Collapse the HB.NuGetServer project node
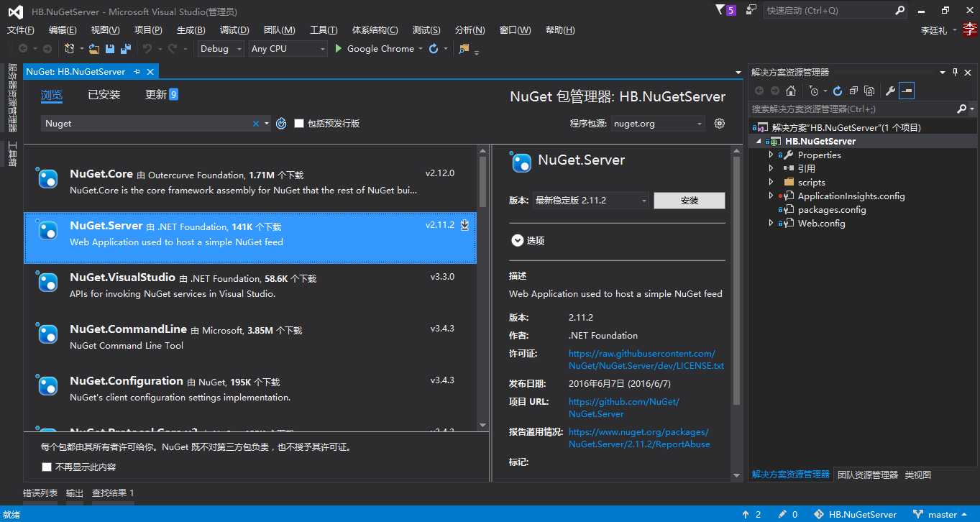Screen dimensions: 980x522 coord(758,142)
